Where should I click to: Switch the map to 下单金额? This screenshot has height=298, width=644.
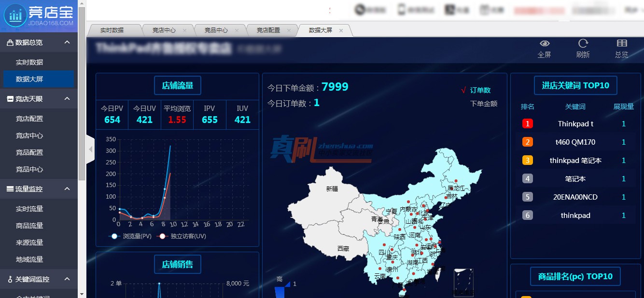point(484,104)
